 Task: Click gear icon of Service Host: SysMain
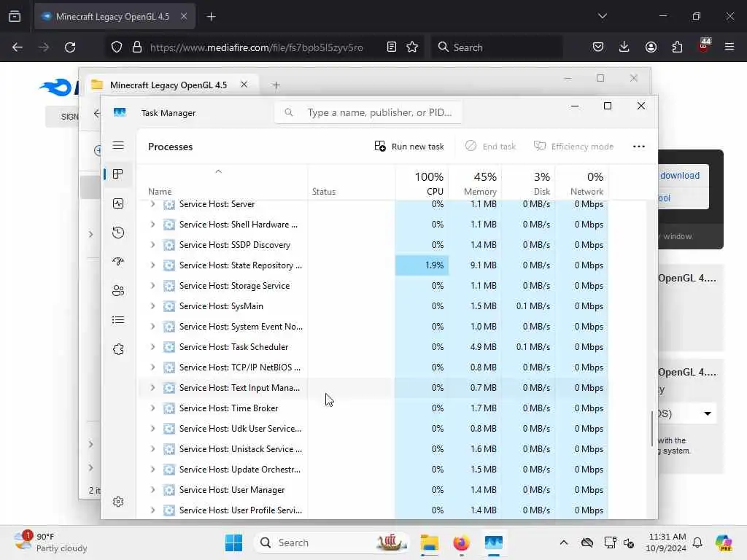169,306
